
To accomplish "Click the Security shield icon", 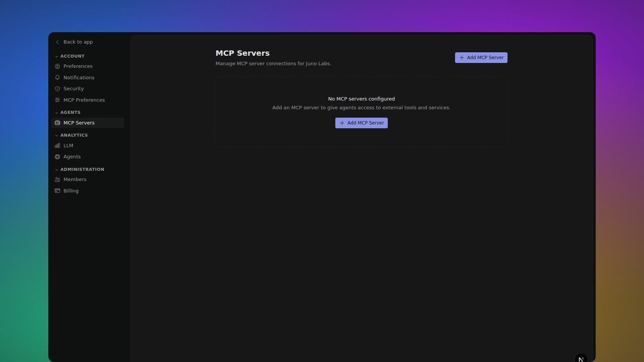I will pos(58,89).
